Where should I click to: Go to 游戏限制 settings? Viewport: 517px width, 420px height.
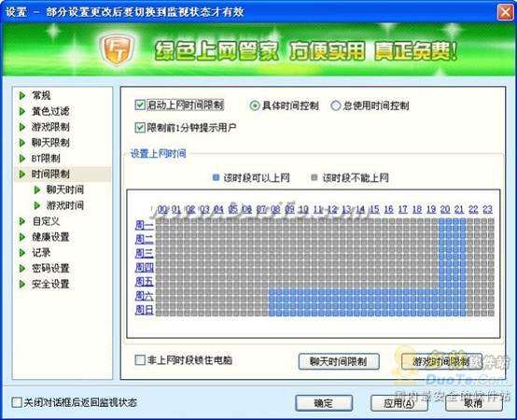click(50, 127)
